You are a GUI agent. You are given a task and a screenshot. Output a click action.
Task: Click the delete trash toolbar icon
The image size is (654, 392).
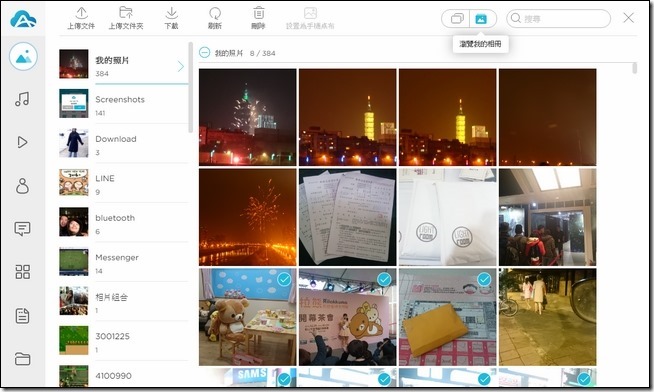point(259,19)
